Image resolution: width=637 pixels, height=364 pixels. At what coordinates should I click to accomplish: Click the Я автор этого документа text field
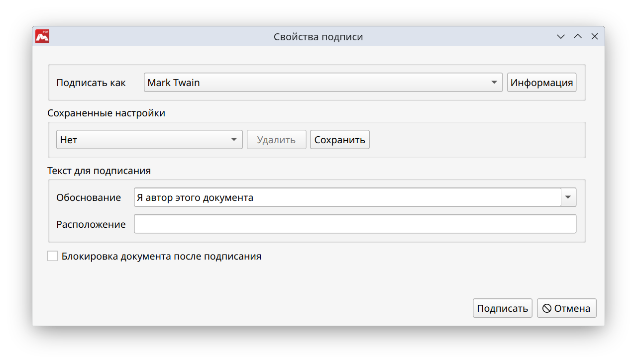point(347,197)
